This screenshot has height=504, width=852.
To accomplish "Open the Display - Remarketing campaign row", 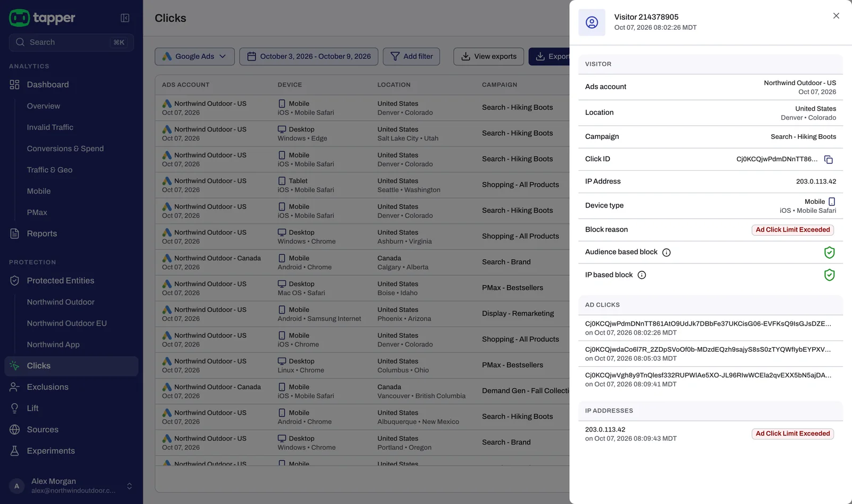I will coord(362,314).
